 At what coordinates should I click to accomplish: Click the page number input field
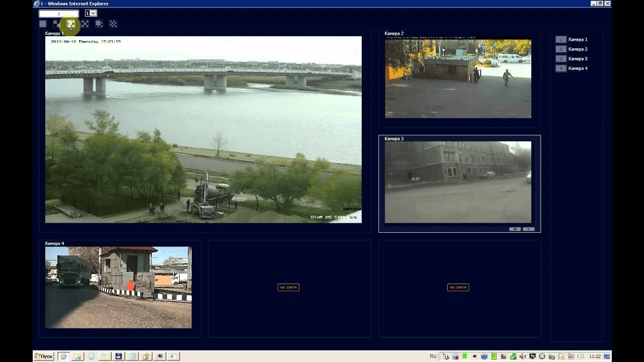point(59,14)
